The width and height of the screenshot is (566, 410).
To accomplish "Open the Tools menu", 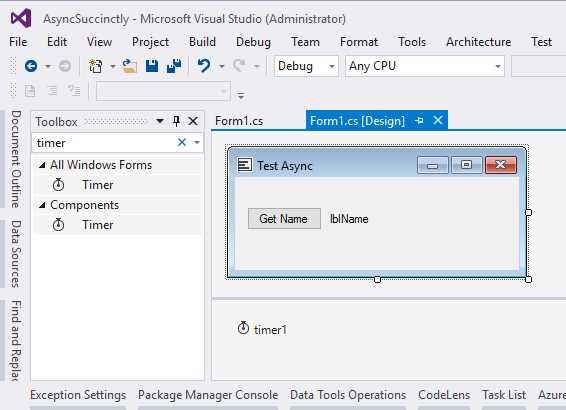I will click(x=412, y=42).
